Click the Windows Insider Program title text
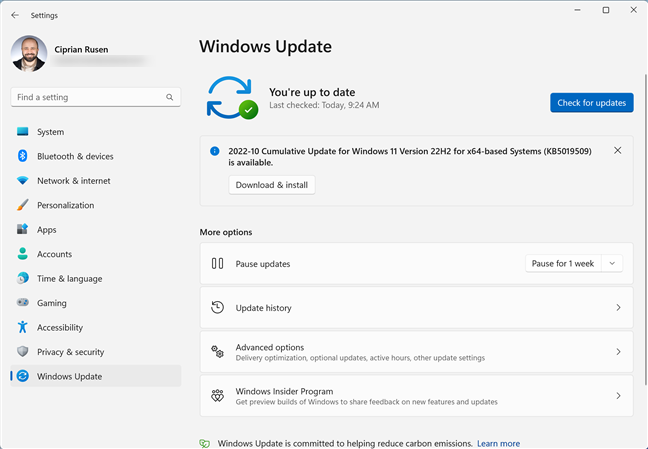The width and height of the screenshot is (648, 449). tap(284, 391)
